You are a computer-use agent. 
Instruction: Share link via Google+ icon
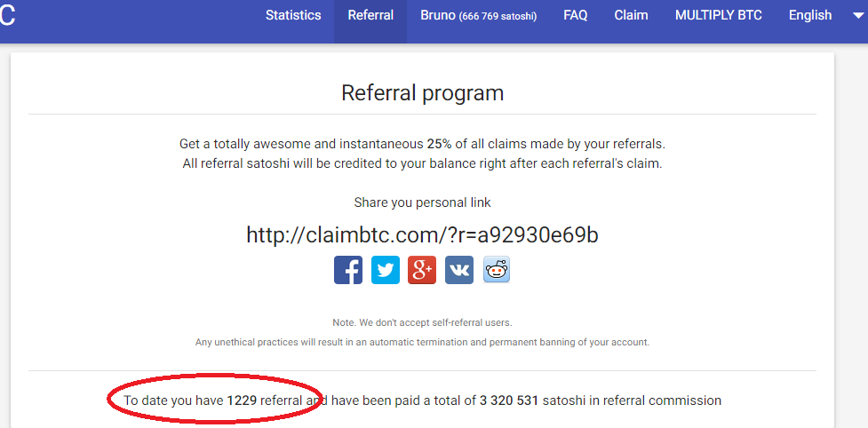[x=422, y=270]
